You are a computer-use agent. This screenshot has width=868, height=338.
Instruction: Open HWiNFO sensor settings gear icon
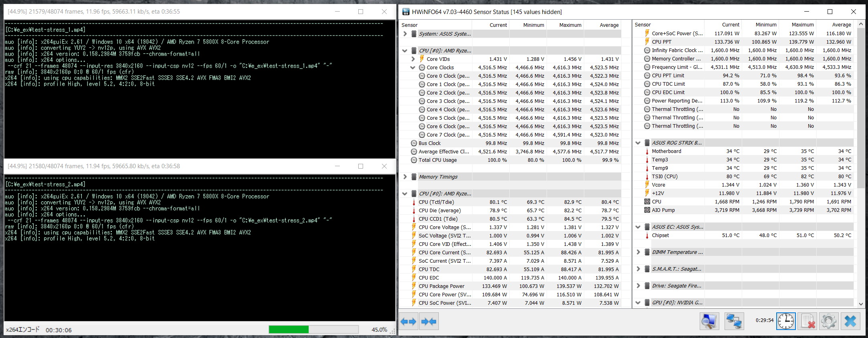[829, 321]
